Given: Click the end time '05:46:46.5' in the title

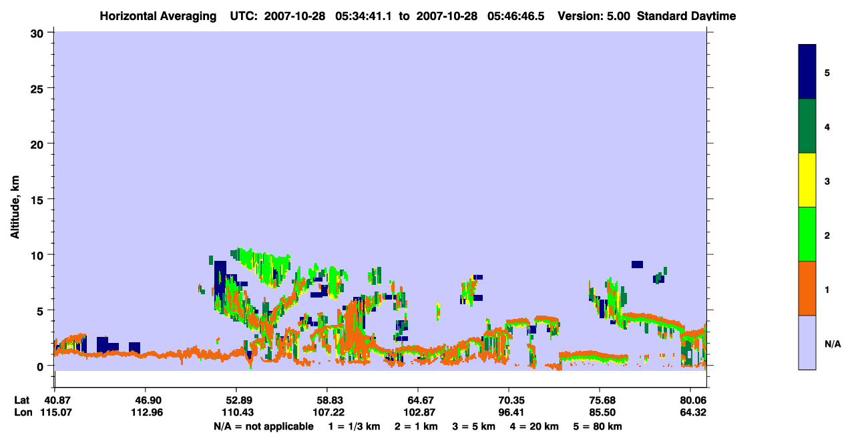Looking at the screenshot, I should (515, 16).
